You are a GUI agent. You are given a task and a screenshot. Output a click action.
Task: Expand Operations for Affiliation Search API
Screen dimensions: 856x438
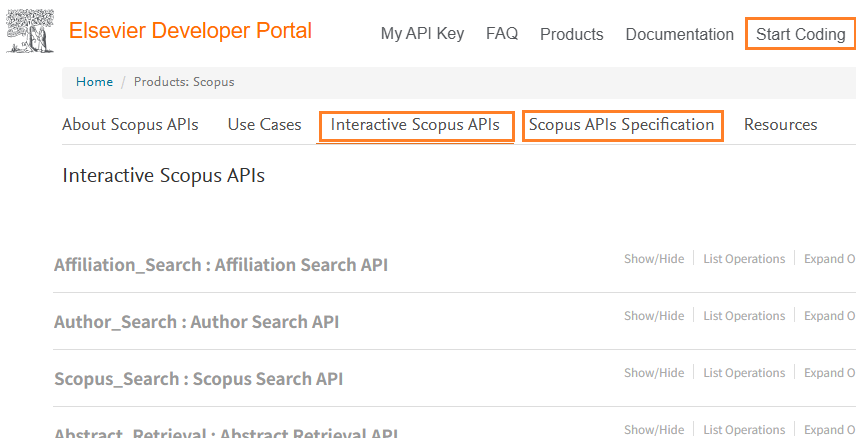coord(830,259)
